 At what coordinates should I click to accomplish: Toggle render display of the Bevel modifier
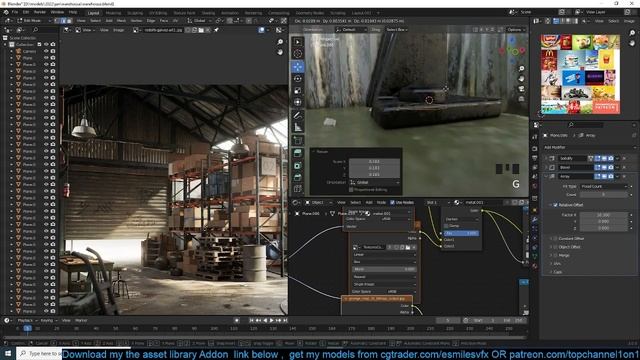(x=611, y=167)
